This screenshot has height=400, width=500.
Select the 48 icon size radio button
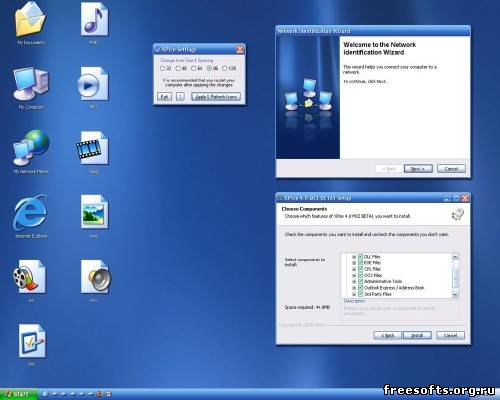click(x=178, y=68)
